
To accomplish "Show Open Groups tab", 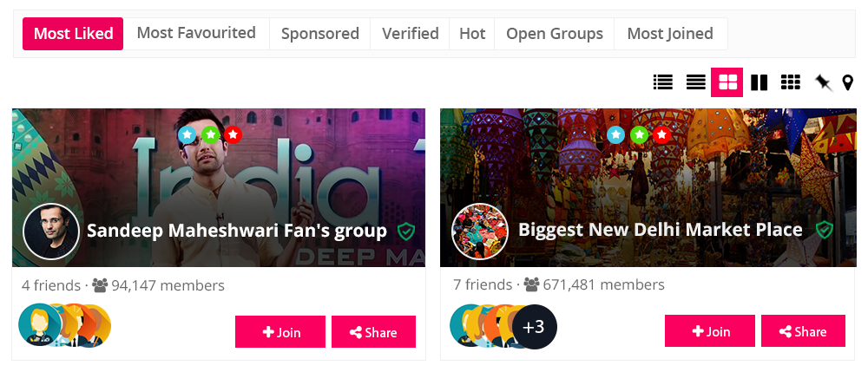I will (x=555, y=34).
